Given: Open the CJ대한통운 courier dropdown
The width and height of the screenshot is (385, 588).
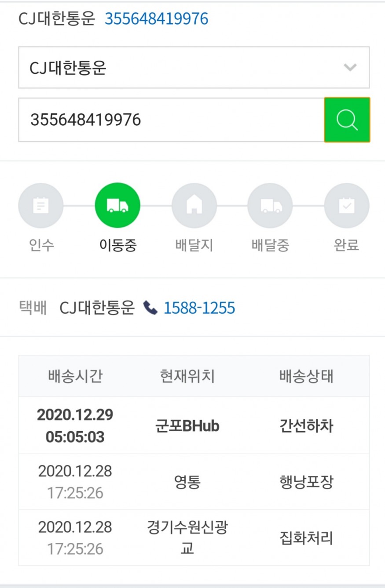Looking at the screenshot, I should [194, 68].
